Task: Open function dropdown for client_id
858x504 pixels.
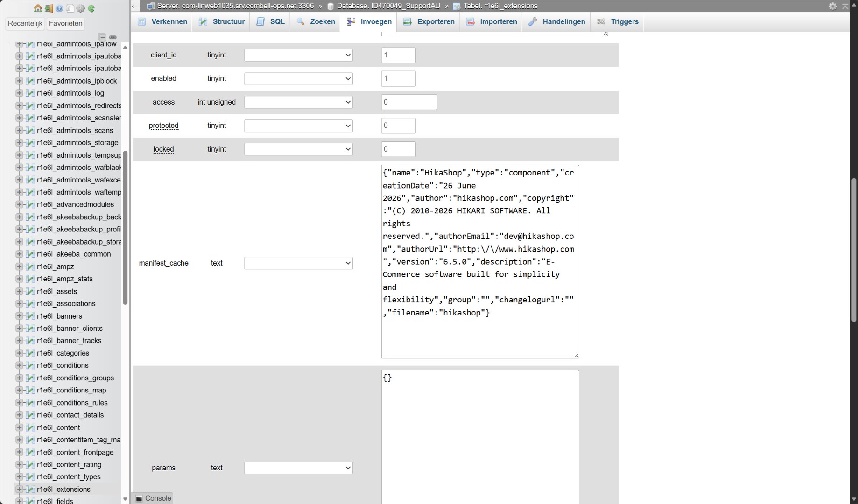Action: (298, 55)
